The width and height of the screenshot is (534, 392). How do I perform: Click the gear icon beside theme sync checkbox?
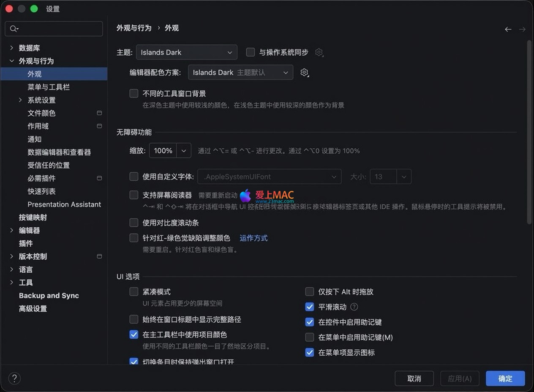pos(319,52)
